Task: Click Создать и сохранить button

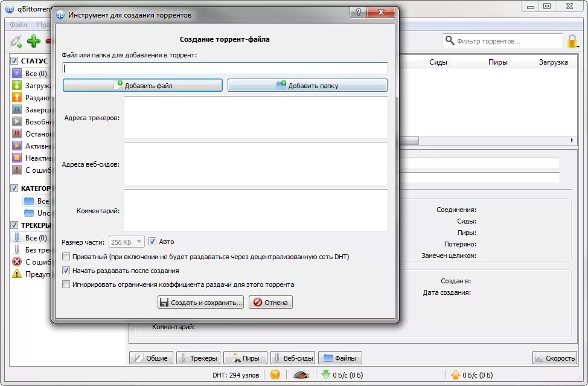Action: 200,303
